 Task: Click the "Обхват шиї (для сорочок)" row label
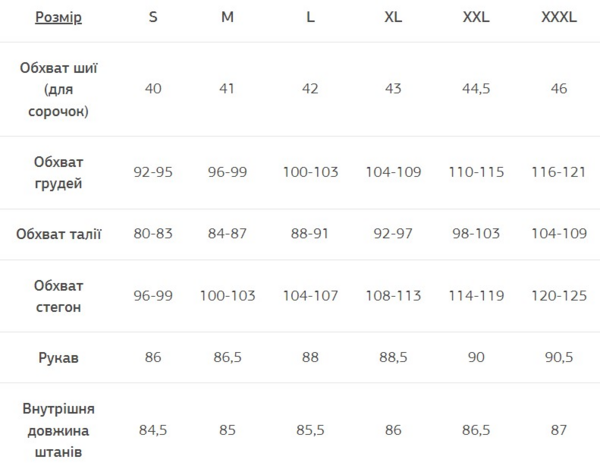(x=58, y=89)
